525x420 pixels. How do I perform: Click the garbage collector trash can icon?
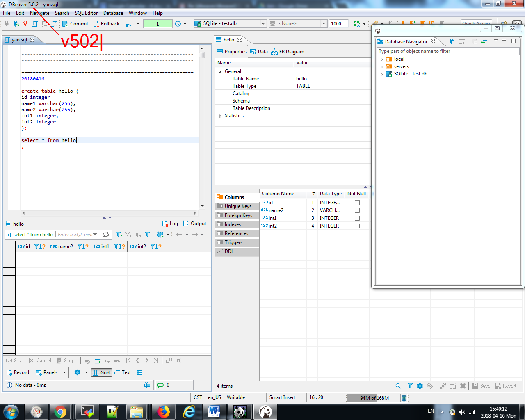click(x=404, y=398)
